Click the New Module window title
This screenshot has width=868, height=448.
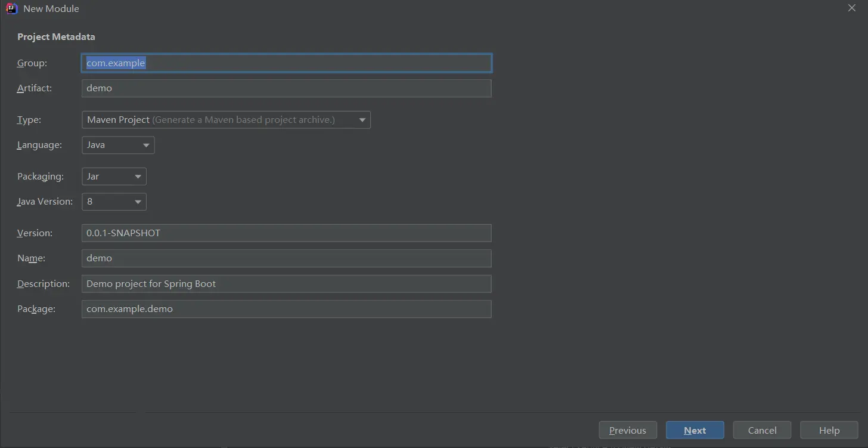[51, 9]
